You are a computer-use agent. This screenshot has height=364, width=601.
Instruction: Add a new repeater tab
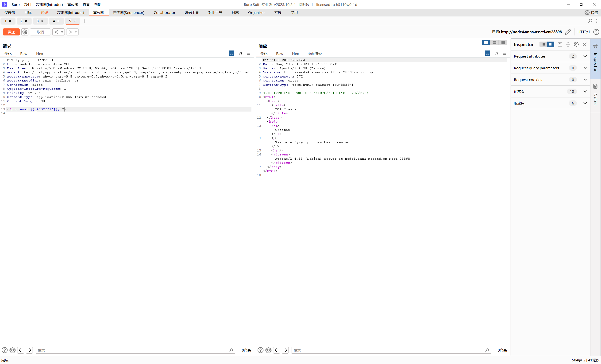point(85,21)
